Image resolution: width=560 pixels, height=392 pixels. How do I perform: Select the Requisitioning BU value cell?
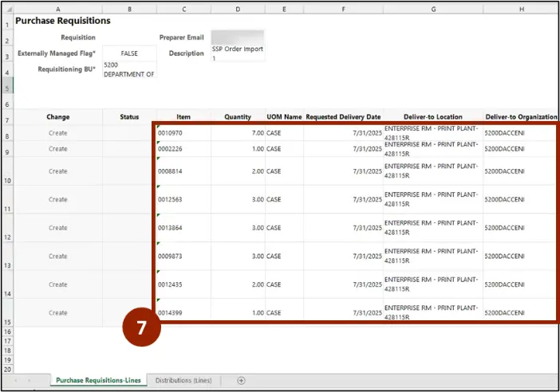[129, 69]
